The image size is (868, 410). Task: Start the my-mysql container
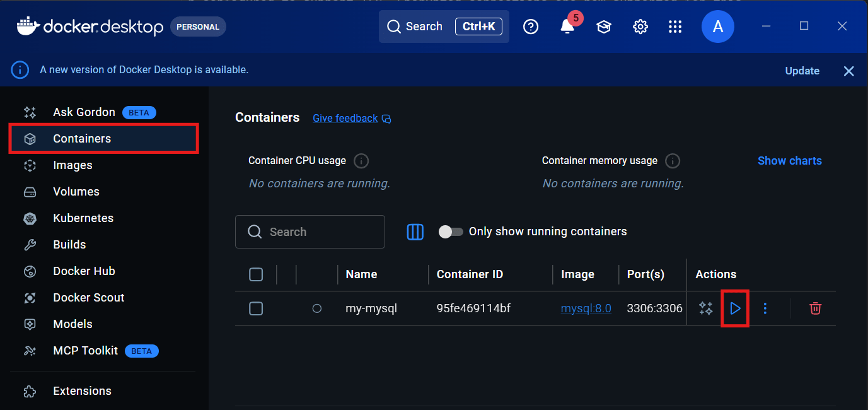click(x=735, y=308)
